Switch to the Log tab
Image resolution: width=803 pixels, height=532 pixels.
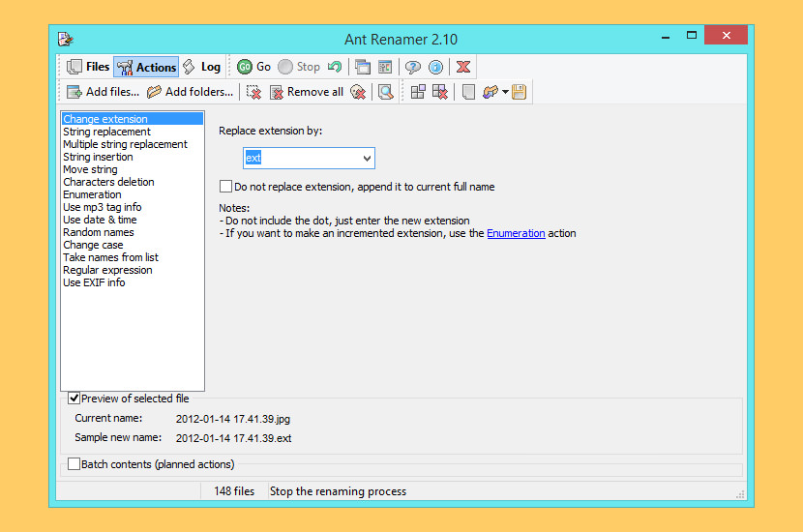201,67
